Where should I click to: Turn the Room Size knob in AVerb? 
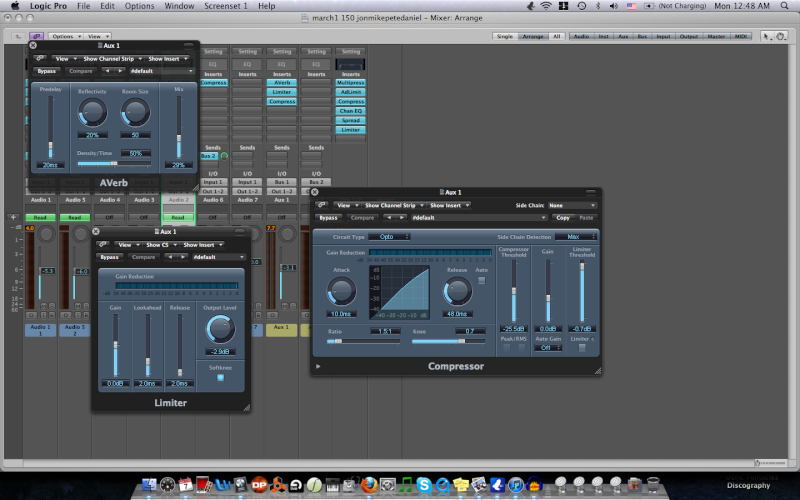point(135,112)
